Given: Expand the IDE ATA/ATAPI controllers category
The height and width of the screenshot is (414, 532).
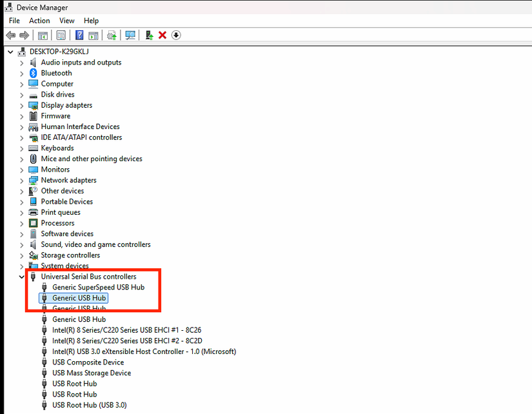Looking at the screenshot, I should click(x=22, y=138).
